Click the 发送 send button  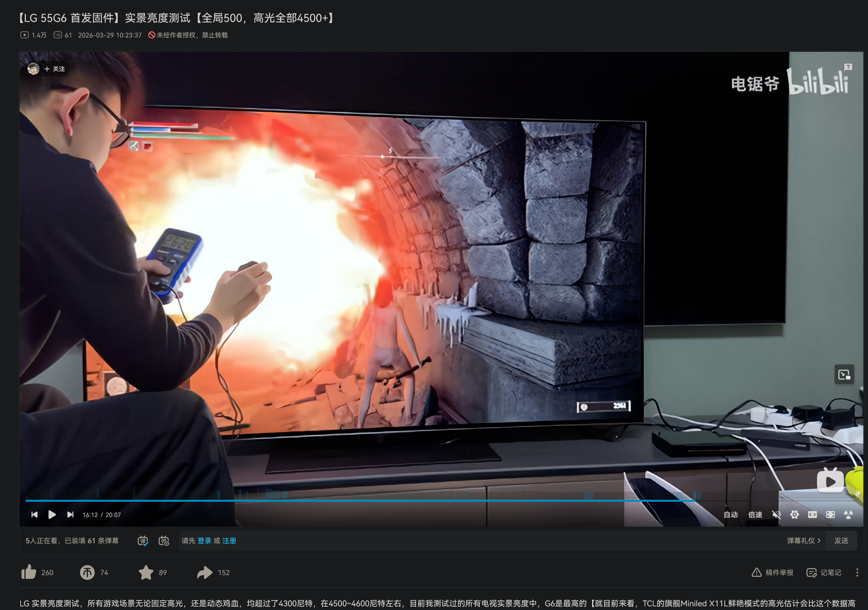pos(841,541)
